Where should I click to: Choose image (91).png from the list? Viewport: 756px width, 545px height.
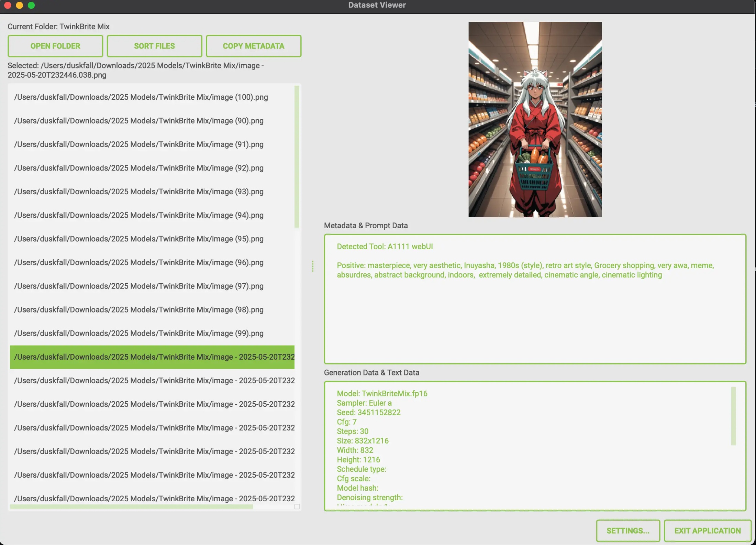(152, 144)
